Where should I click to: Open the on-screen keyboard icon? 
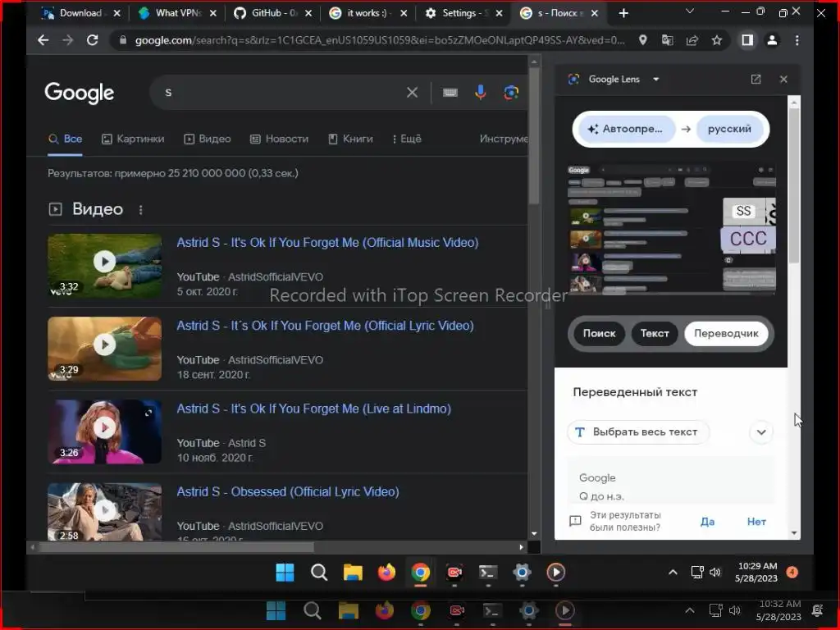point(450,93)
